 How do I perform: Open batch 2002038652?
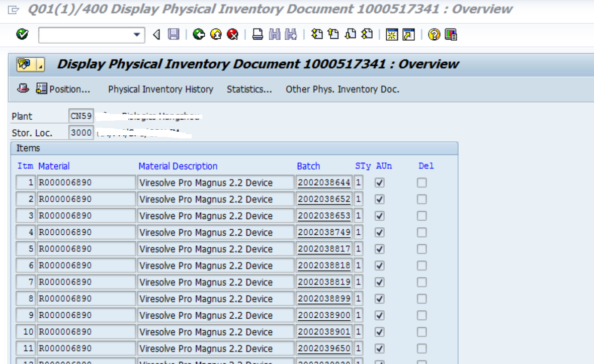[x=324, y=199]
